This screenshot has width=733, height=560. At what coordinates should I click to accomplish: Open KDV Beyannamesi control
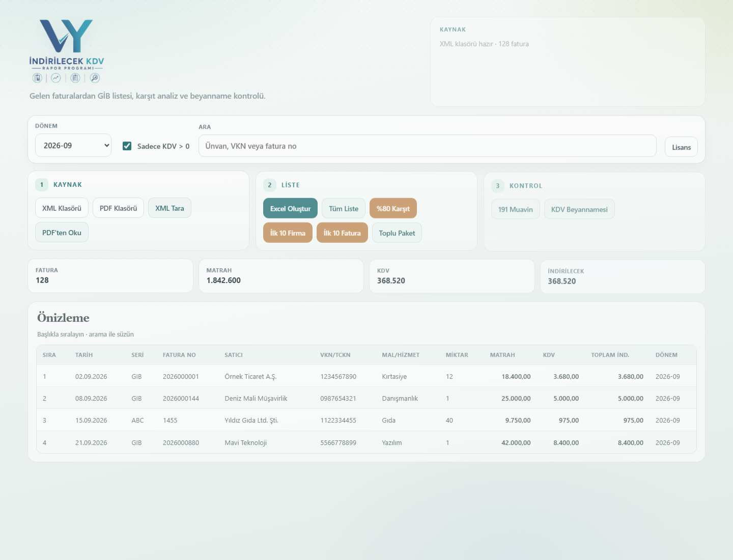point(579,209)
